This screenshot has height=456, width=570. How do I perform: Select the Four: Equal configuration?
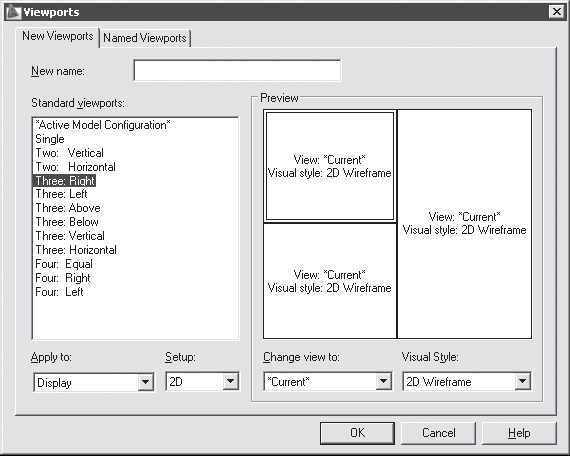(x=64, y=264)
